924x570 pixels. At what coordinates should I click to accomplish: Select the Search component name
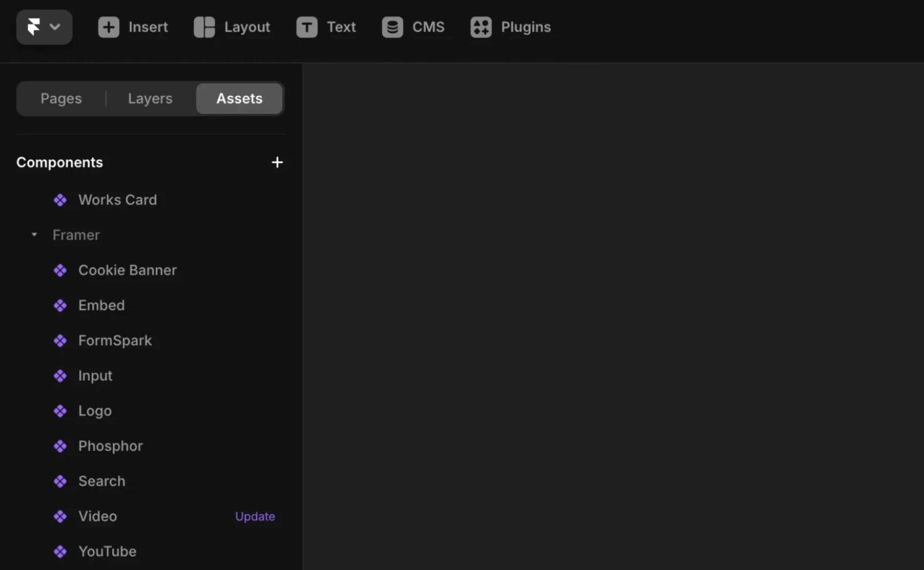click(102, 482)
